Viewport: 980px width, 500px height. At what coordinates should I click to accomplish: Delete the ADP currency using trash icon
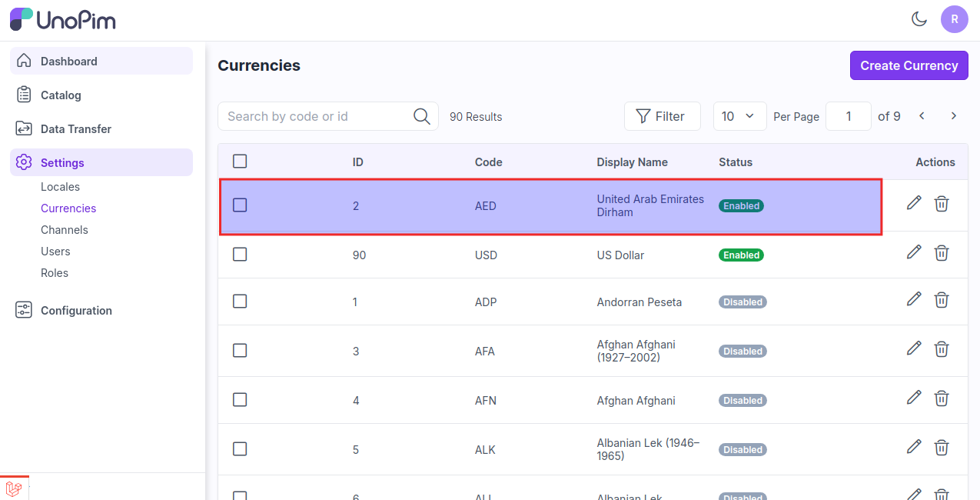click(942, 300)
